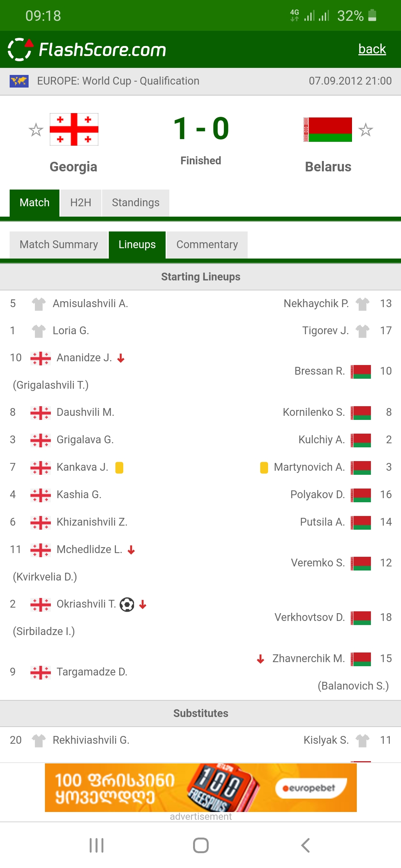Tap Kankava's yellow card icon
This screenshot has height=868, width=401.
(119, 467)
